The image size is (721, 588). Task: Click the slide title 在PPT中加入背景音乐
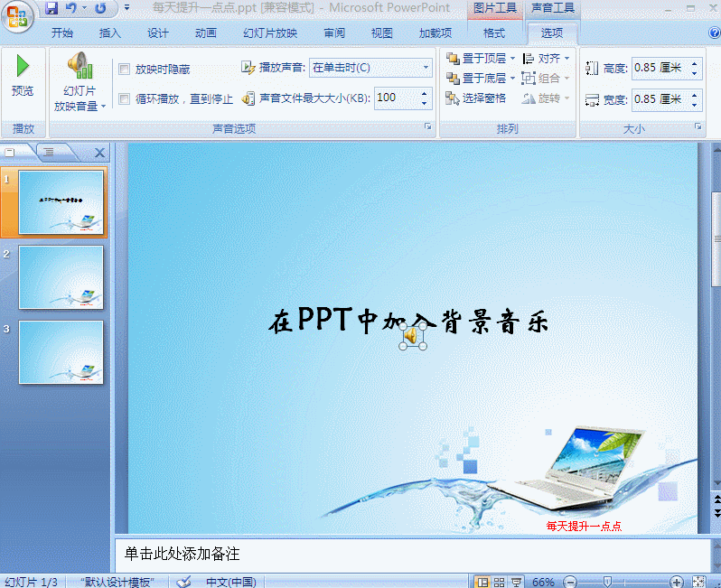click(x=408, y=321)
